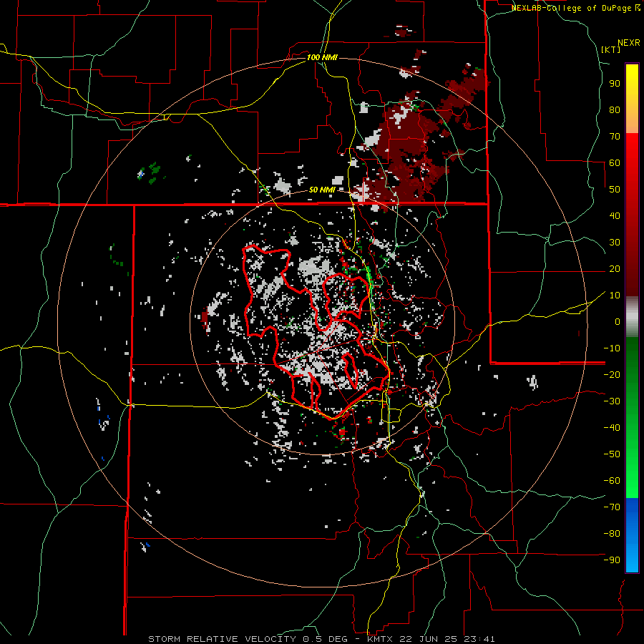Click the 0 value on the velocity scale
This screenshot has height=644, width=644.
pos(618,322)
